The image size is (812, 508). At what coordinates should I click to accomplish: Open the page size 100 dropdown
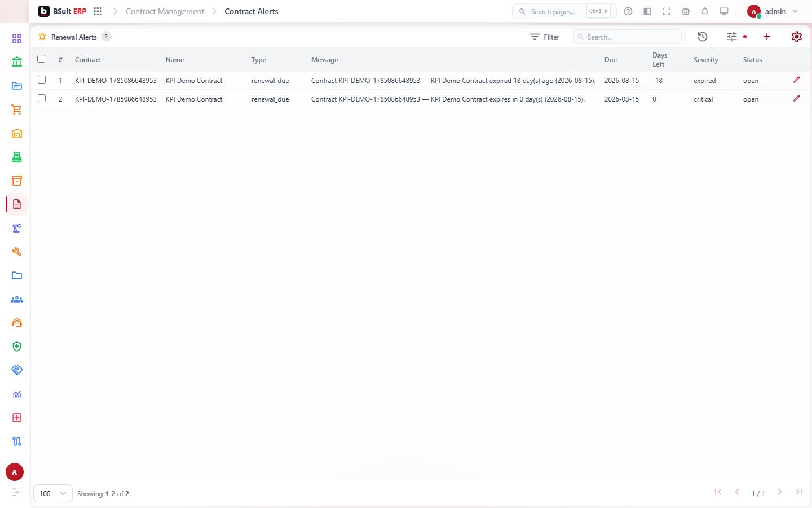tap(53, 493)
